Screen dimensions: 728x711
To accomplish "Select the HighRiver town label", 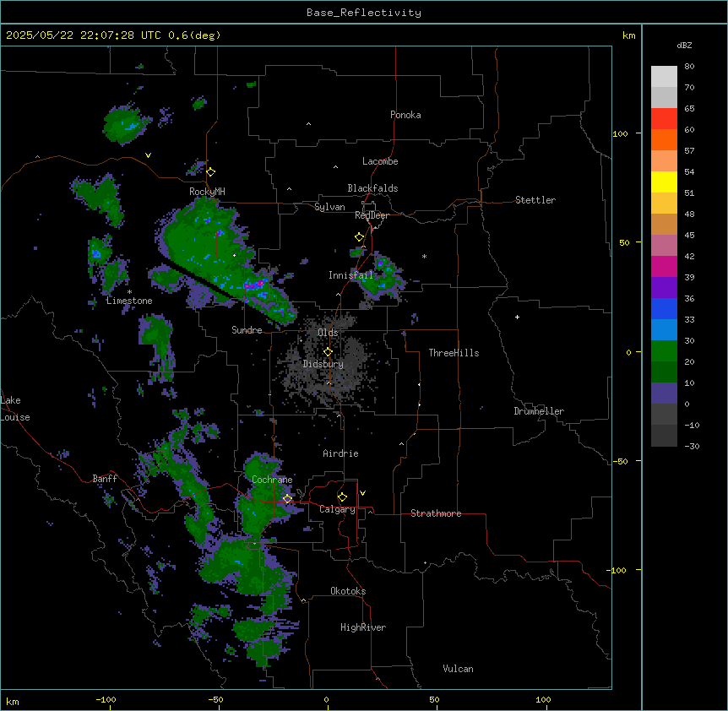I will click(x=363, y=627).
